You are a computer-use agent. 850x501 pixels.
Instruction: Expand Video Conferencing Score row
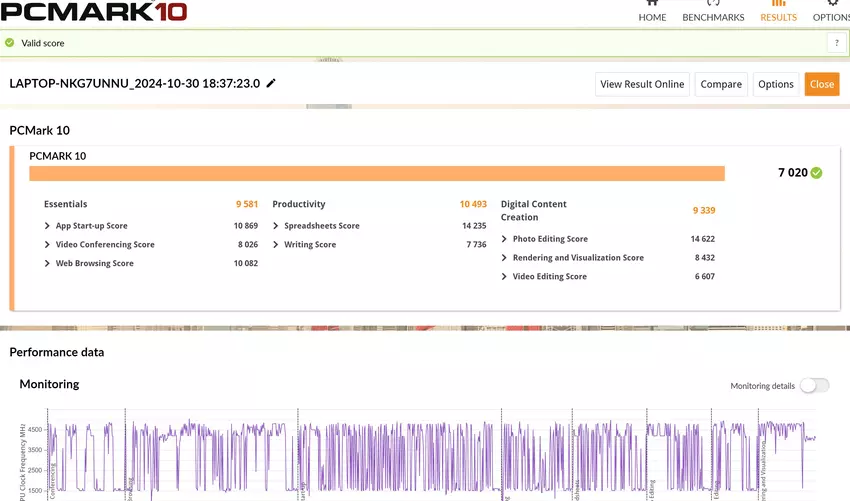47,245
